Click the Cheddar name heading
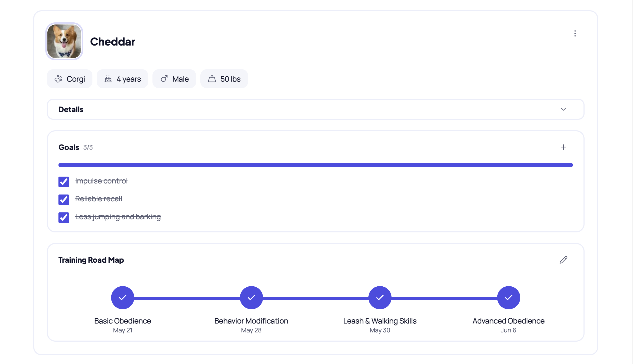 (113, 42)
